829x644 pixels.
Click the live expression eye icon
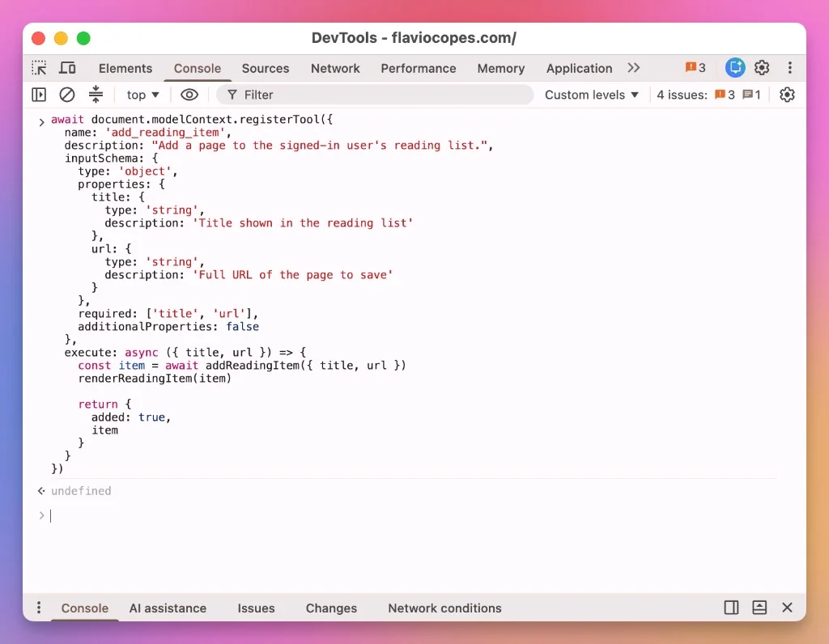[x=189, y=95]
